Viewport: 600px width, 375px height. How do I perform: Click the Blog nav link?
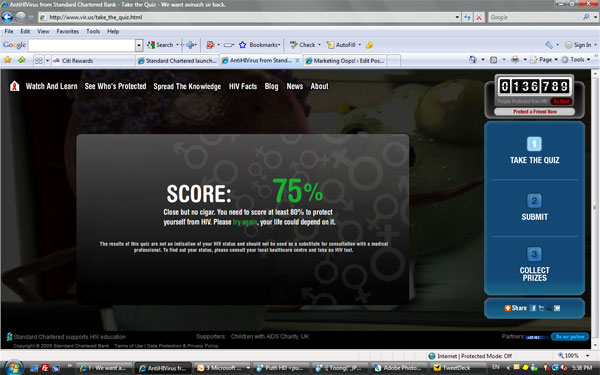[x=271, y=86]
